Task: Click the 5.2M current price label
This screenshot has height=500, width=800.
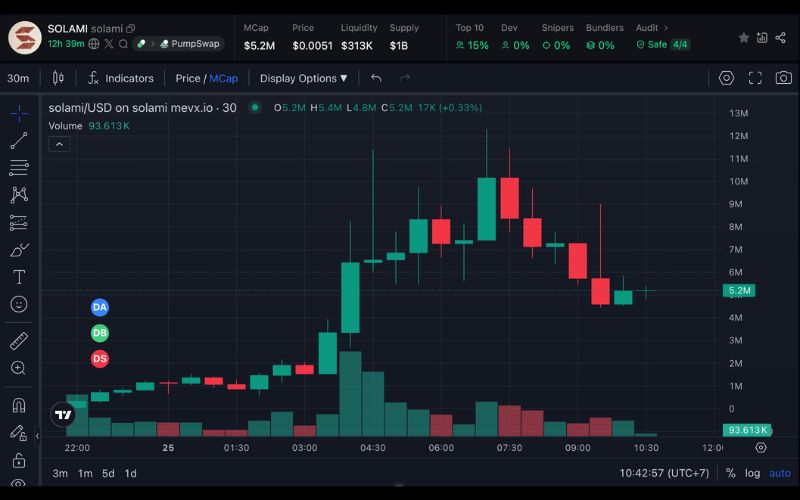Action: (739, 290)
